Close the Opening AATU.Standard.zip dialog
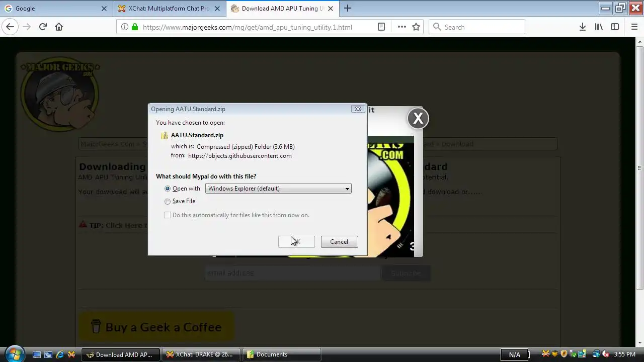Viewport: 644px width, 362px height. click(357, 109)
